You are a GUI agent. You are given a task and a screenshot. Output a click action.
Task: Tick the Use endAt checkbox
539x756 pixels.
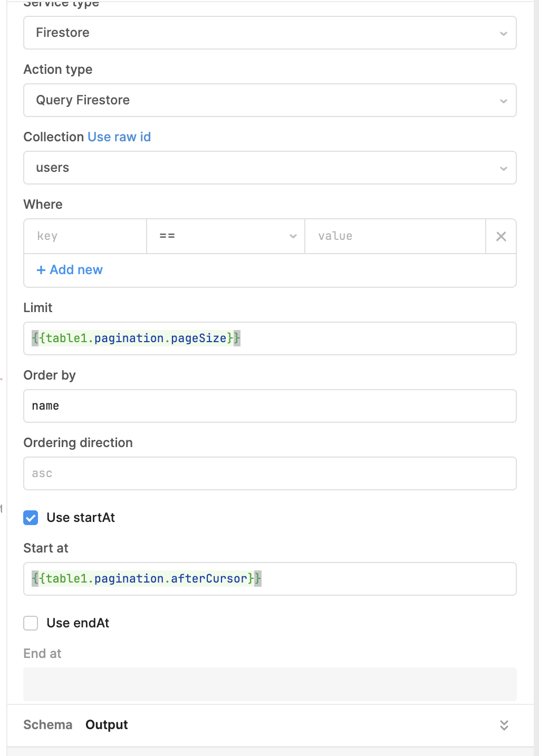[31, 623]
